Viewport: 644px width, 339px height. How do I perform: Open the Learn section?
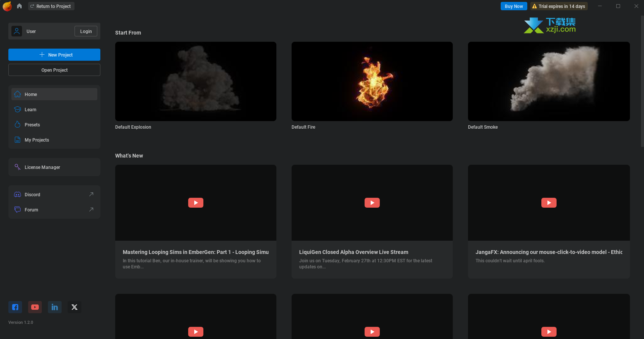tap(54, 109)
